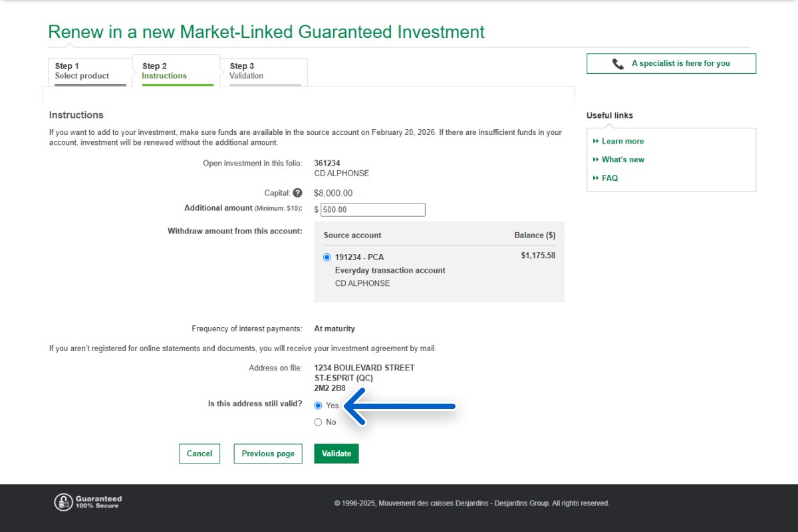The width and height of the screenshot is (798, 532).
Task: Click the double-arrow icon beside FAQ
Action: coord(596,178)
